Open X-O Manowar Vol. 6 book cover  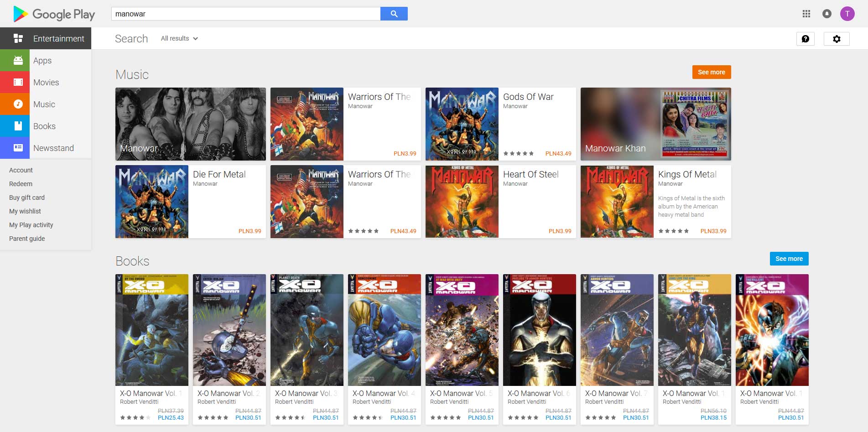click(540, 330)
